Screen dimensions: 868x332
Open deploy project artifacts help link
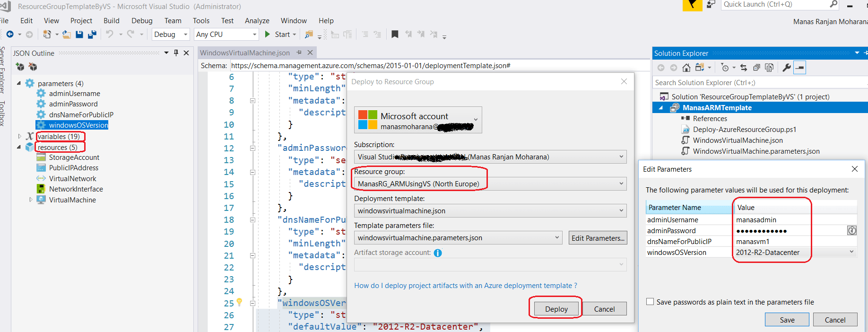(x=466, y=285)
